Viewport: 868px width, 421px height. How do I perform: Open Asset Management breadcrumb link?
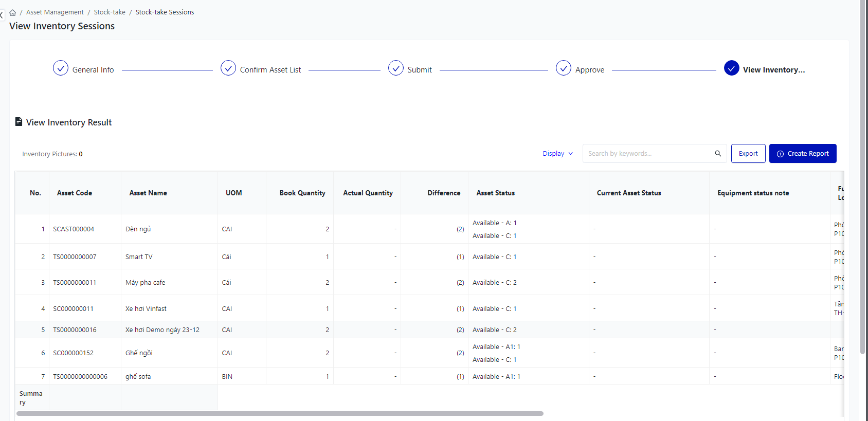coord(55,12)
